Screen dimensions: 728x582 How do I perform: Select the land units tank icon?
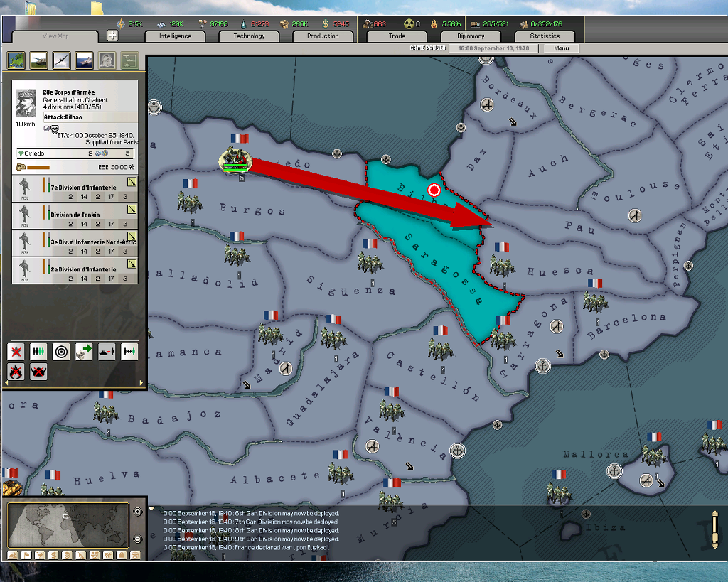click(x=39, y=60)
